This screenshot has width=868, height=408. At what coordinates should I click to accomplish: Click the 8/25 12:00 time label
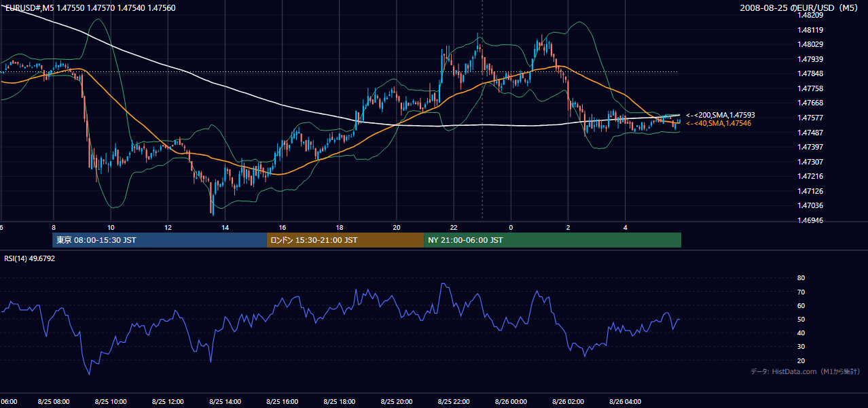click(168, 402)
